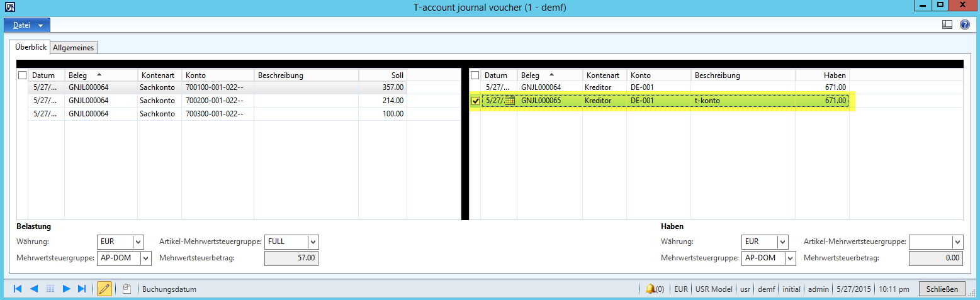Uncheck the GNJL000065 row checkbox
Viewport: 980px width, 300px height.
point(476,101)
